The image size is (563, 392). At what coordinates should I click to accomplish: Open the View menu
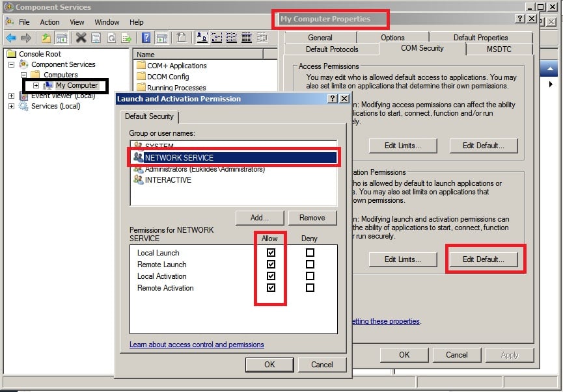point(77,22)
